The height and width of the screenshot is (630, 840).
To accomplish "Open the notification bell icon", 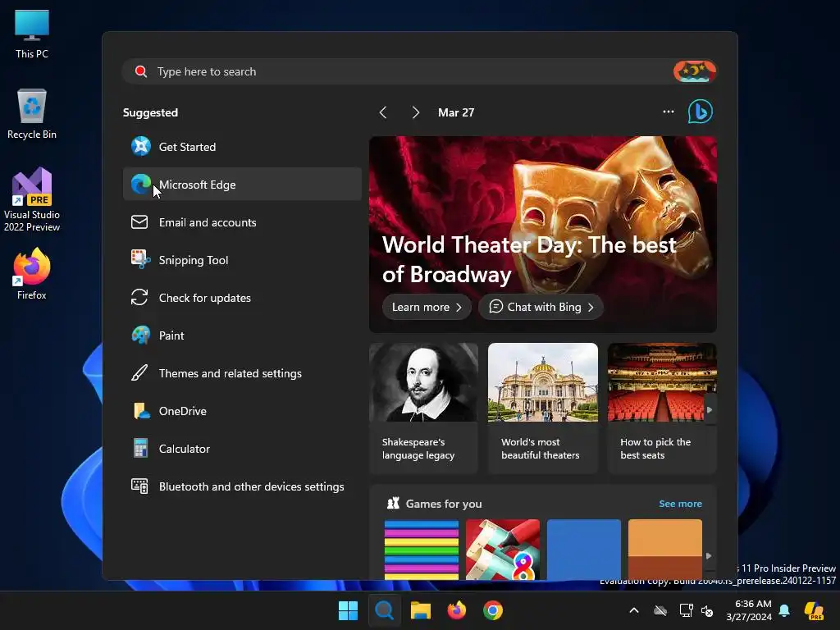I will click(x=784, y=610).
